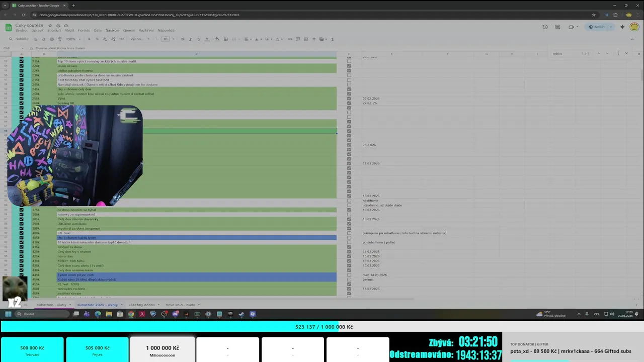This screenshot has width=644, height=362.
Task: Decrease the font size
Action: [157, 39]
